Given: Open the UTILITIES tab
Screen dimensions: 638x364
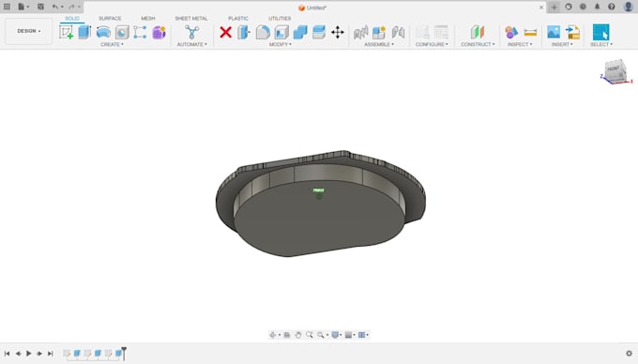Looking at the screenshot, I should 280,19.
